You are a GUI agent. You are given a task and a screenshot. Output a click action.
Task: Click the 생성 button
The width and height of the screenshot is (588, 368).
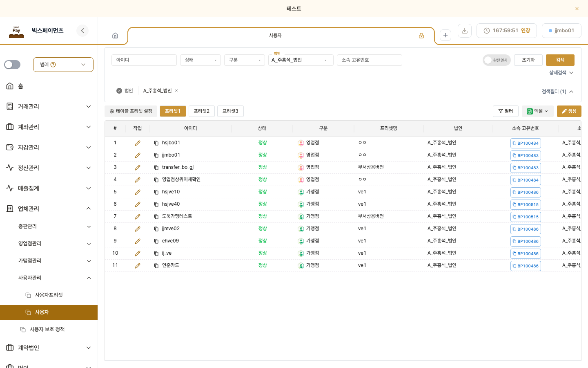coord(569,111)
